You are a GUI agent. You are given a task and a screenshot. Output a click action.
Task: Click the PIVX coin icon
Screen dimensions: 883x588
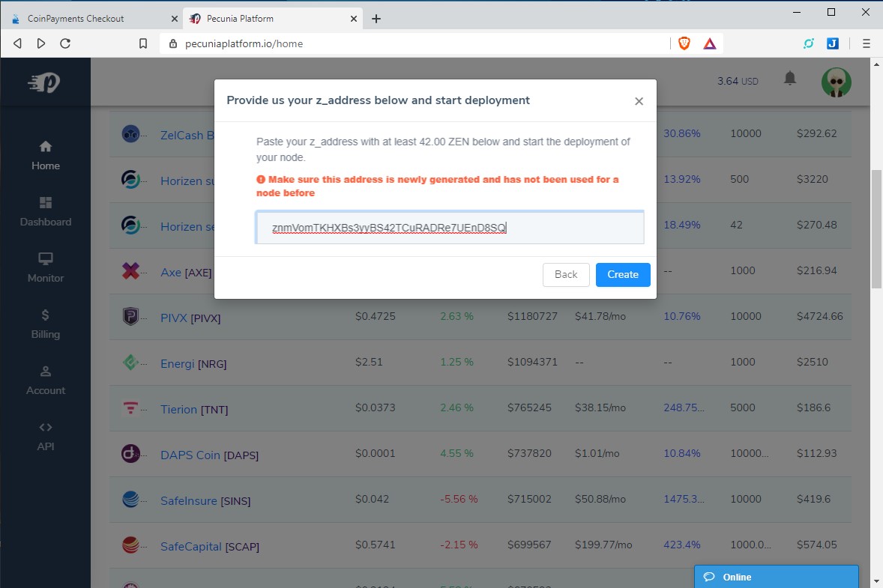(130, 316)
